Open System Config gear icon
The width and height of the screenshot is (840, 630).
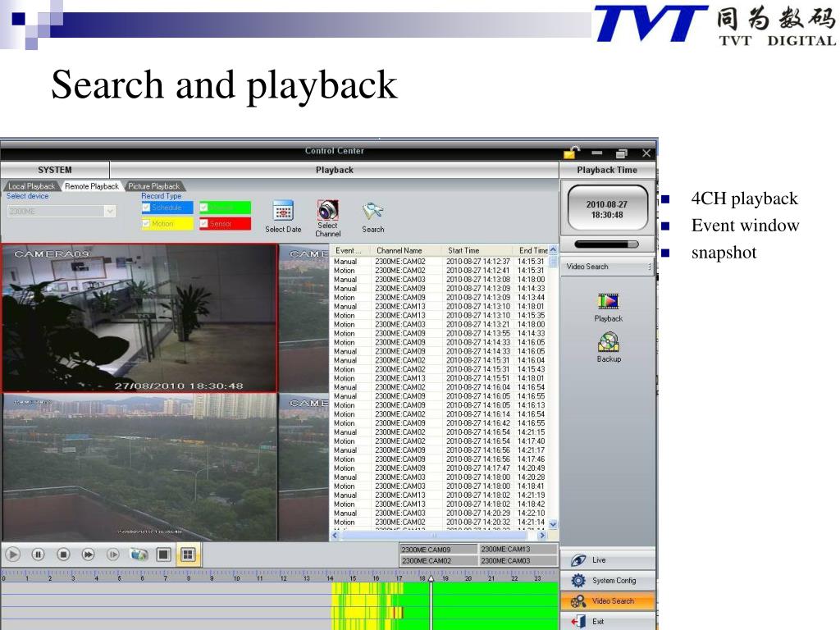(x=578, y=580)
